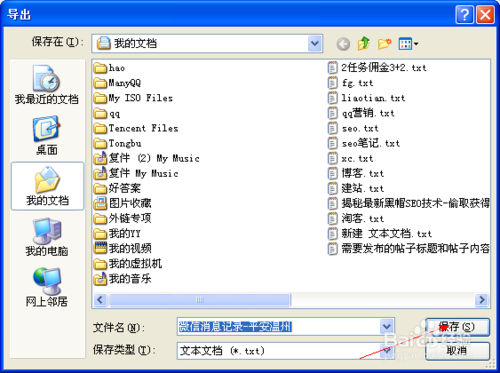The height and width of the screenshot is (373, 500).
Task: Close the 导出 dialog
Action: tap(485, 15)
